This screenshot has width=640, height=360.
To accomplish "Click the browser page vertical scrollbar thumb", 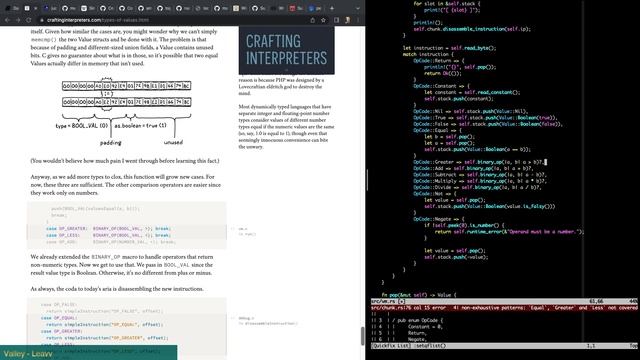I will (362, 336).
